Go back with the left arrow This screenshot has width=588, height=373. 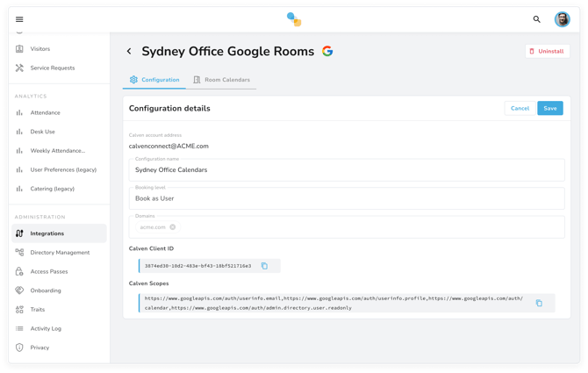pos(129,51)
